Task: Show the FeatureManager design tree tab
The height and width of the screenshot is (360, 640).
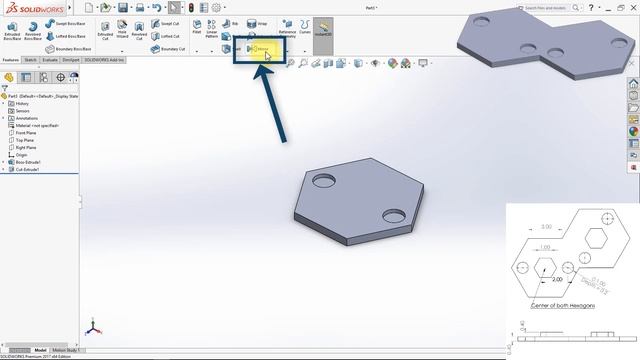Action: pos(9,77)
